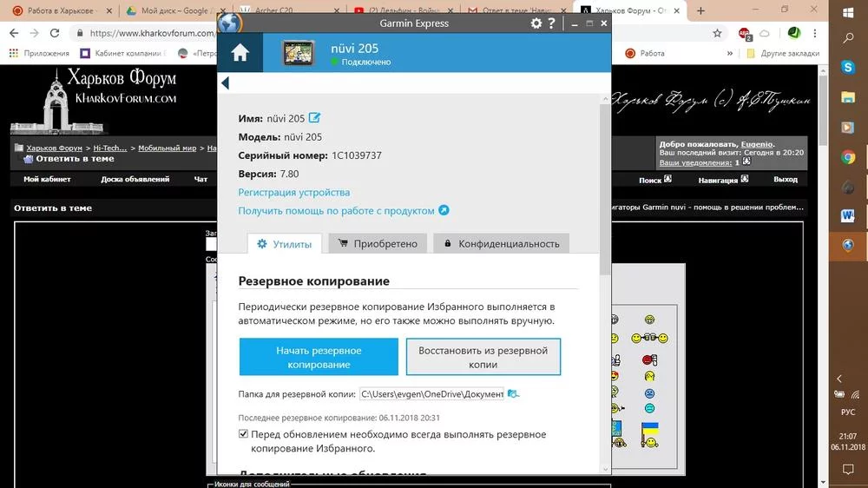Open Skype from taskbar
The width and height of the screenshot is (868, 488).
click(848, 67)
